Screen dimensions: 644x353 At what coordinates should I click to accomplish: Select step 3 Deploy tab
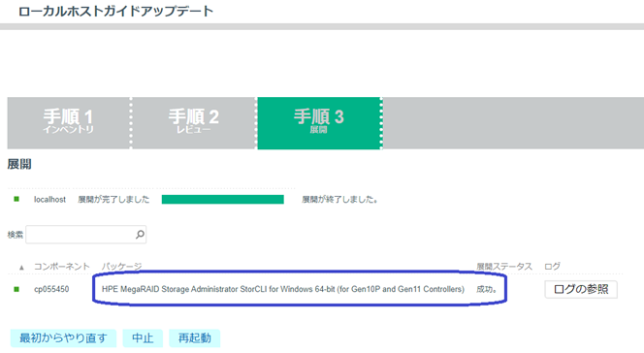pyautogui.click(x=319, y=123)
